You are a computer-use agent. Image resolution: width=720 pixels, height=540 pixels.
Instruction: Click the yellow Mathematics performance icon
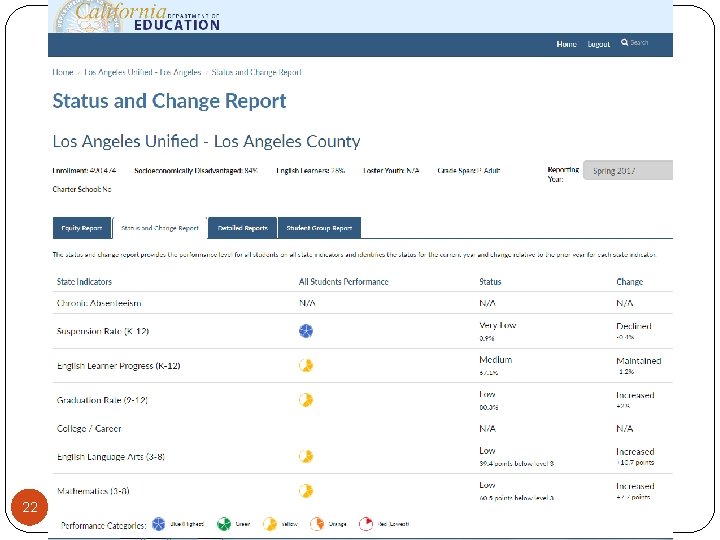(306, 491)
